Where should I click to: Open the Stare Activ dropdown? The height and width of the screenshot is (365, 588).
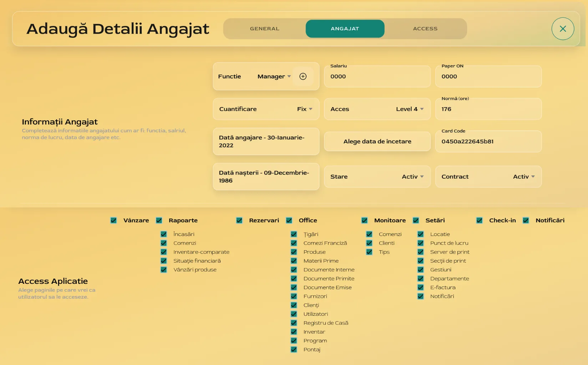(x=412, y=176)
